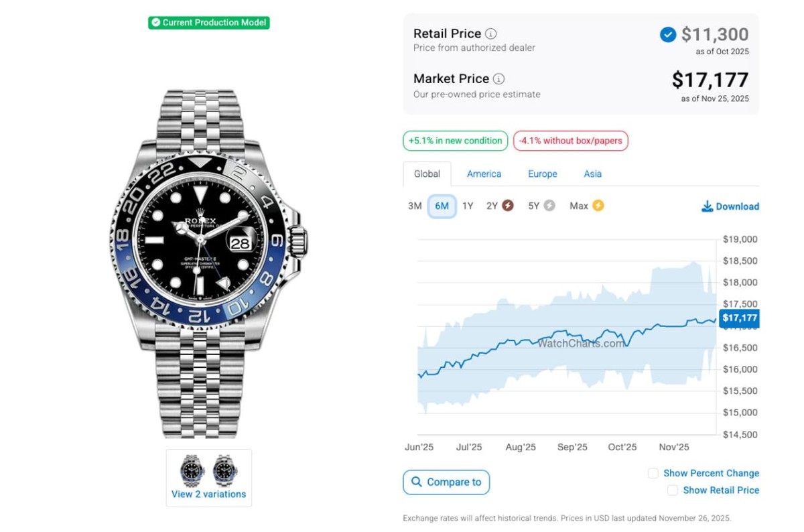The image size is (804, 532).
Task: Click the magnifier icon in Compare to
Action: (417, 482)
